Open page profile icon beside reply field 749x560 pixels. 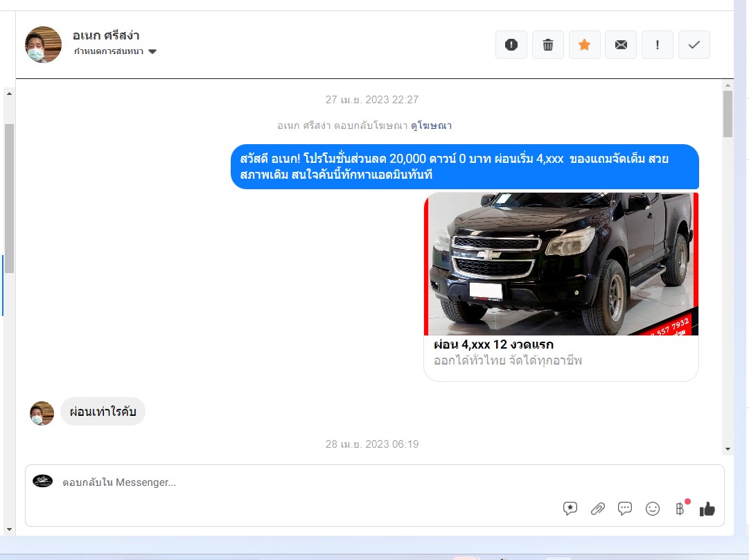42,481
